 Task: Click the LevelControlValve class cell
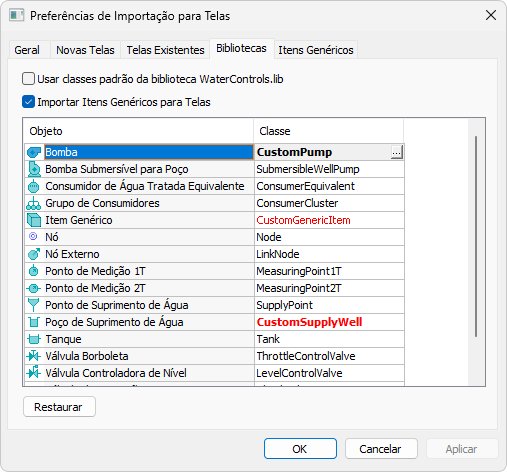coord(329,373)
